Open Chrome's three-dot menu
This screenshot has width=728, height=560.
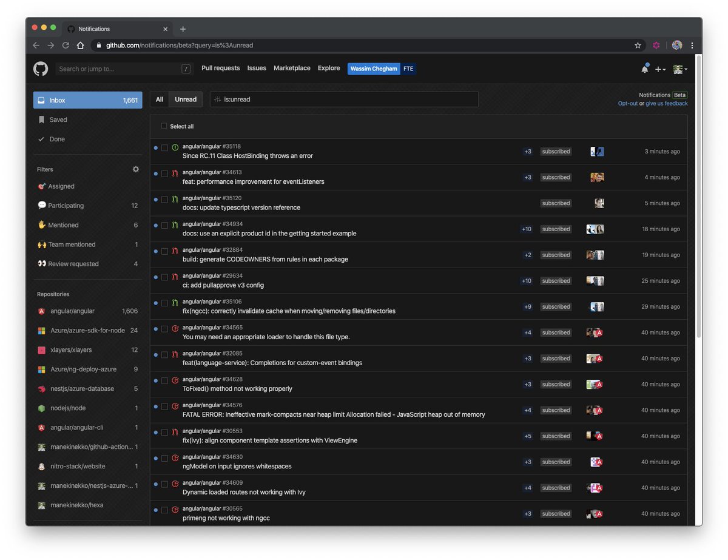click(x=692, y=46)
